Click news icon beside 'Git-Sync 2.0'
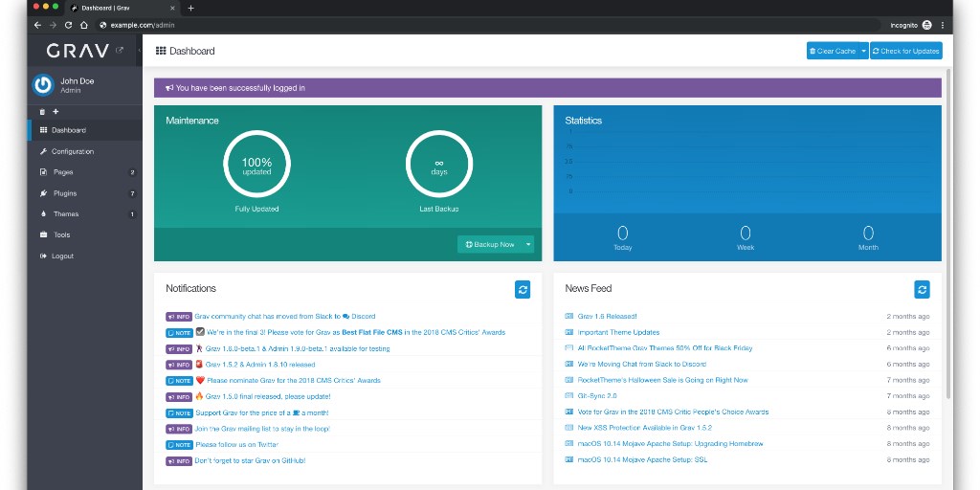Image resolution: width=980 pixels, height=490 pixels. pos(568,395)
